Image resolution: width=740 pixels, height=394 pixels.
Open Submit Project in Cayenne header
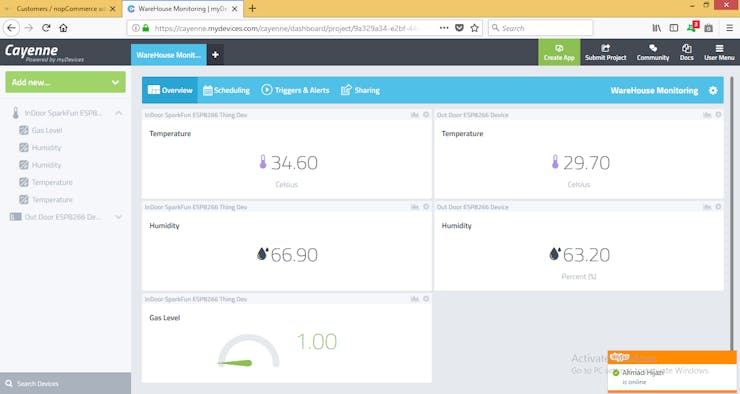point(605,52)
